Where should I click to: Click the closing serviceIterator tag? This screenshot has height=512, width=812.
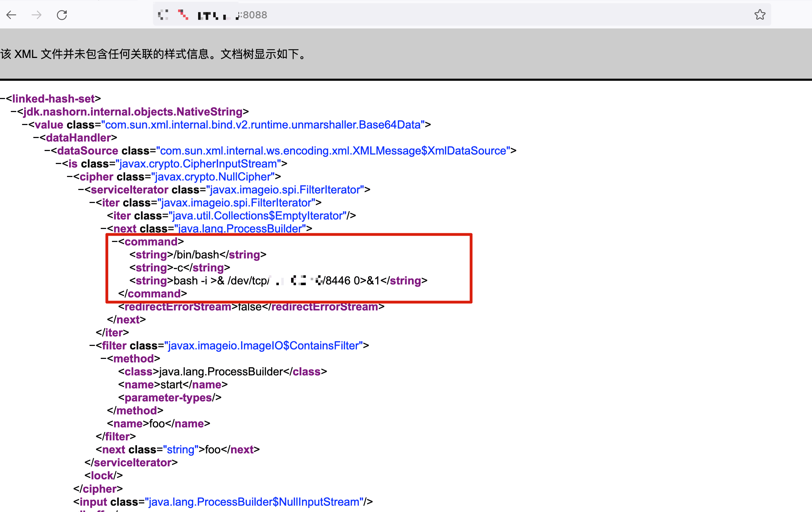pyautogui.click(x=131, y=462)
